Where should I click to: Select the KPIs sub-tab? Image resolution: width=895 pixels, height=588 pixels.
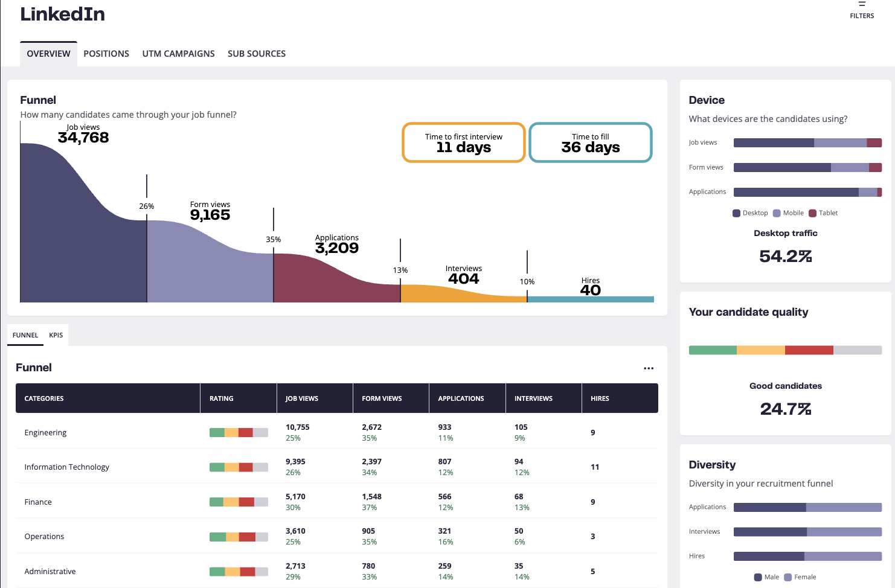click(56, 335)
